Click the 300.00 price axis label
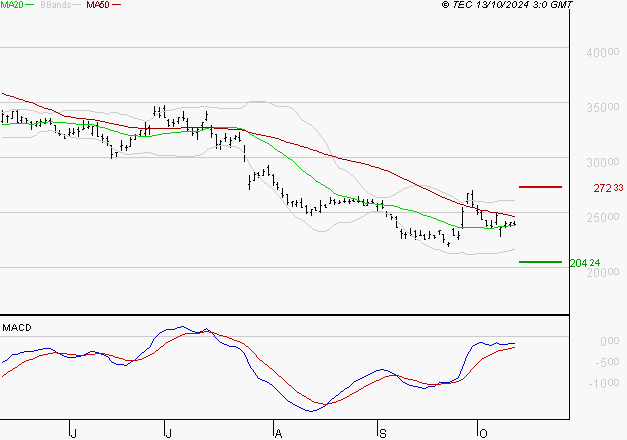The width and height of the screenshot is (627, 440). click(x=603, y=162)
